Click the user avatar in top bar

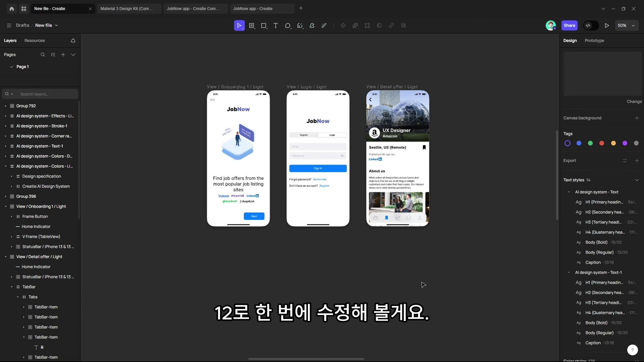[551, 26]
